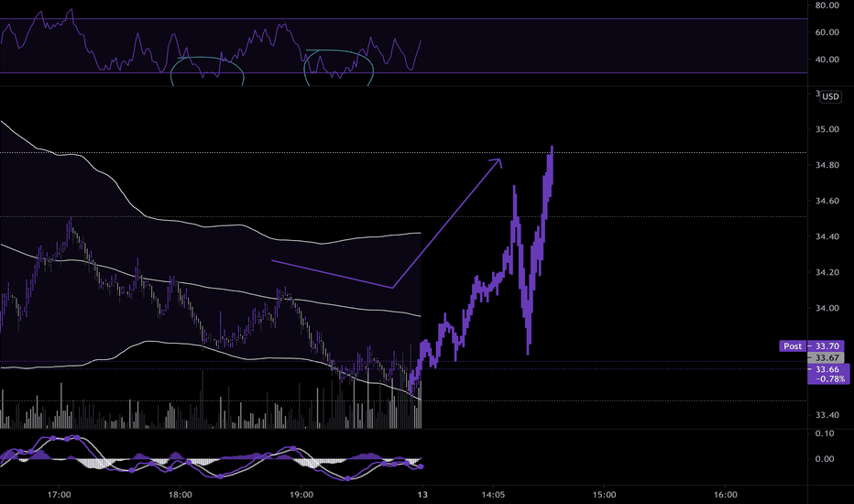Click the 0.00 MACD scale value
Viewport: 854px width, 504px height.
coord(825,459)
